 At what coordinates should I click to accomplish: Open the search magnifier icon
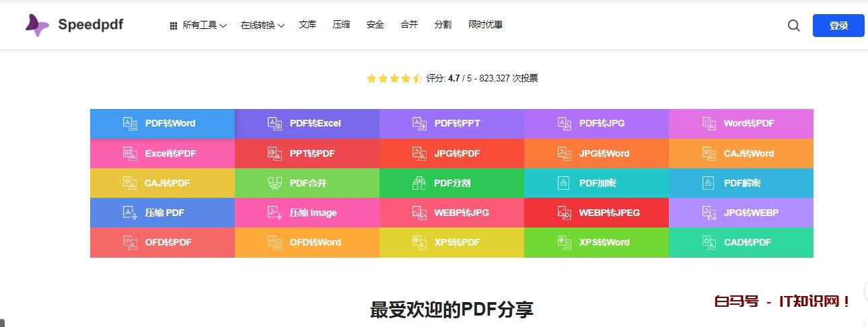tap(793, 26)
